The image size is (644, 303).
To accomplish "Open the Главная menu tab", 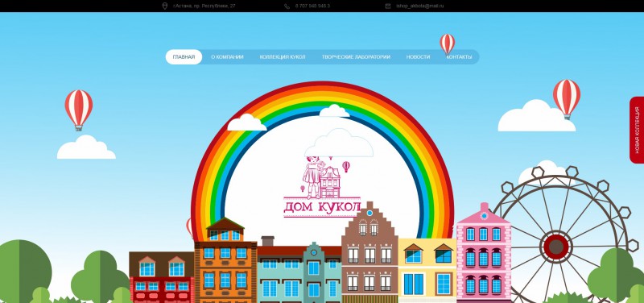I will coord(184,57).
